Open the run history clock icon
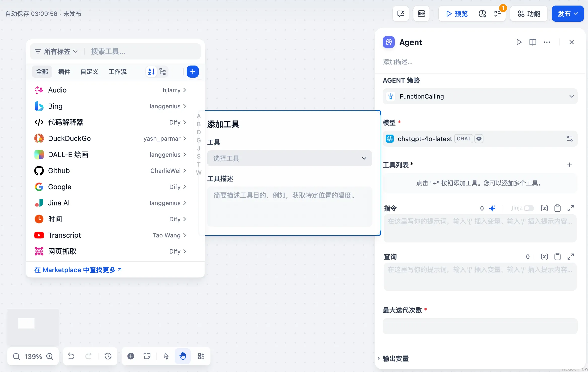 482,14
